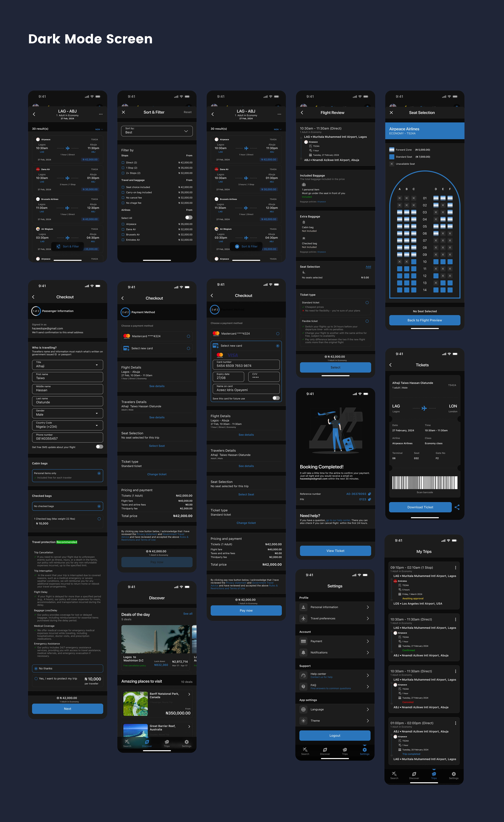This screenshot has width=504, height=822.
Task: Close the Sort & Filter screen with X
Action: (123, 112)
